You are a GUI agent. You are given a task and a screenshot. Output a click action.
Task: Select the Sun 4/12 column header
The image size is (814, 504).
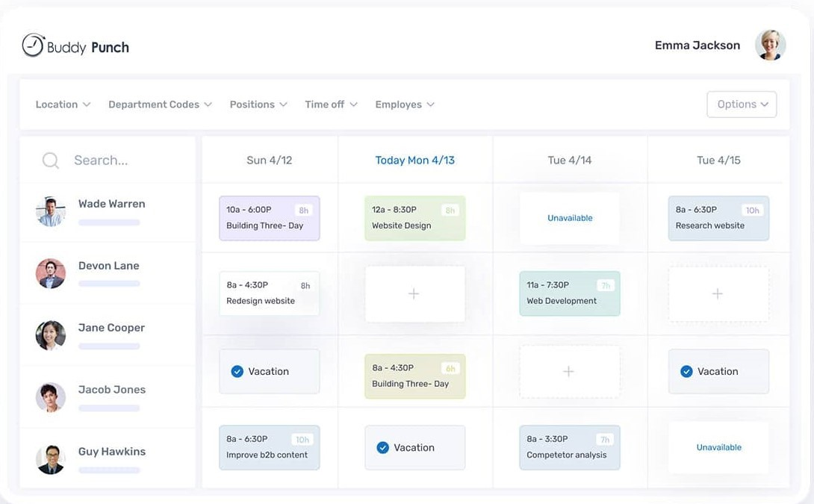pyautogui.click(x=270, y=160)
